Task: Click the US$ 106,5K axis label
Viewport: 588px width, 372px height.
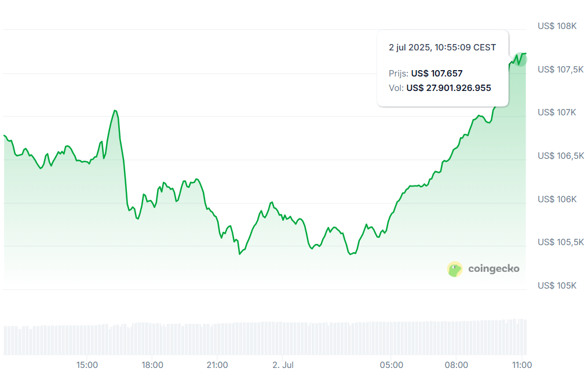Action: pos(561,156)
